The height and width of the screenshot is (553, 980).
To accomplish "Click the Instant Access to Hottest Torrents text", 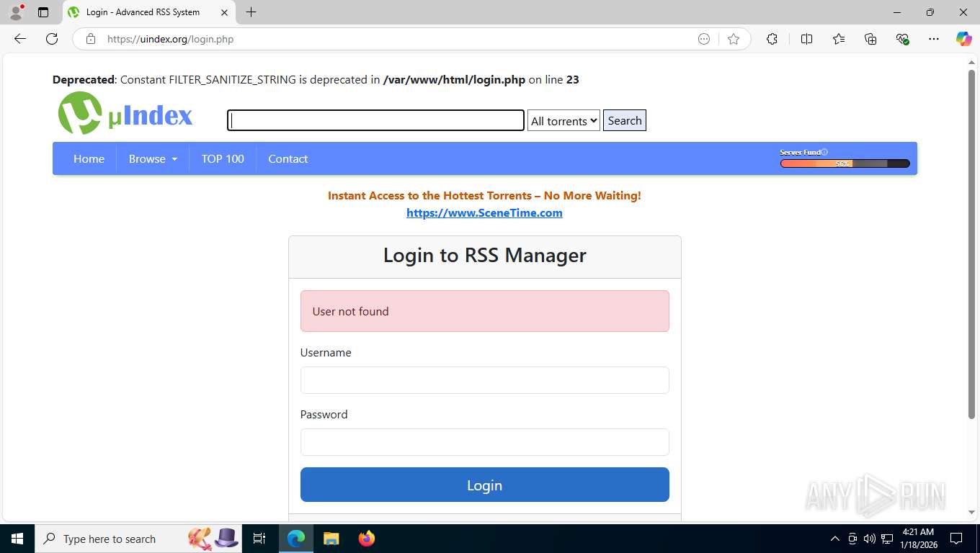I will (484, 195).
